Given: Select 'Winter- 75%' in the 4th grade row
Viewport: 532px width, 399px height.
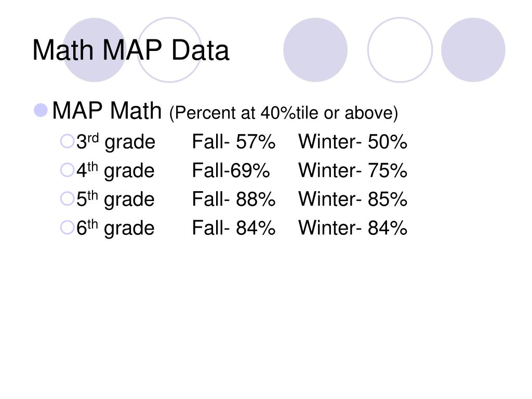Looking at the screenshot, I should point(353,170).
